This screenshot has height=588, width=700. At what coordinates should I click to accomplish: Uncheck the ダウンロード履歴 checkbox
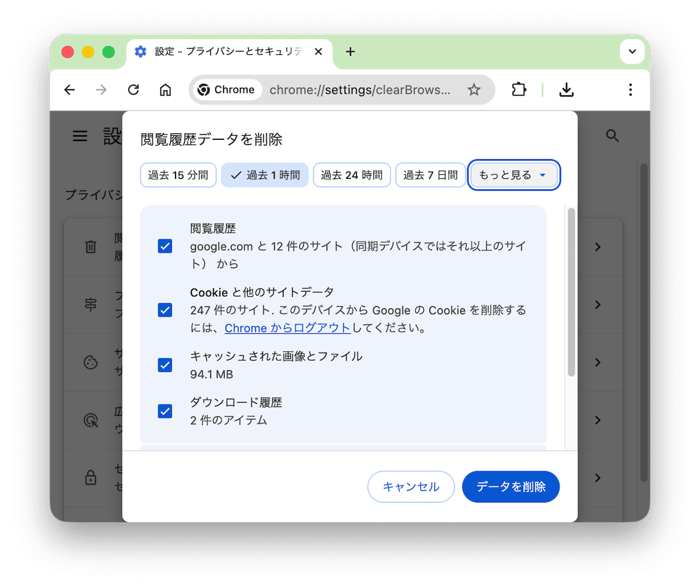tap(165, 411)
